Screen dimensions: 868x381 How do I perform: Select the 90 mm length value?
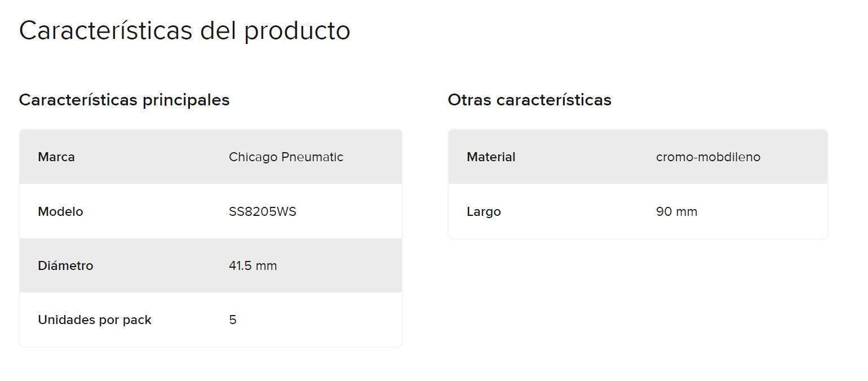point(676,211)
